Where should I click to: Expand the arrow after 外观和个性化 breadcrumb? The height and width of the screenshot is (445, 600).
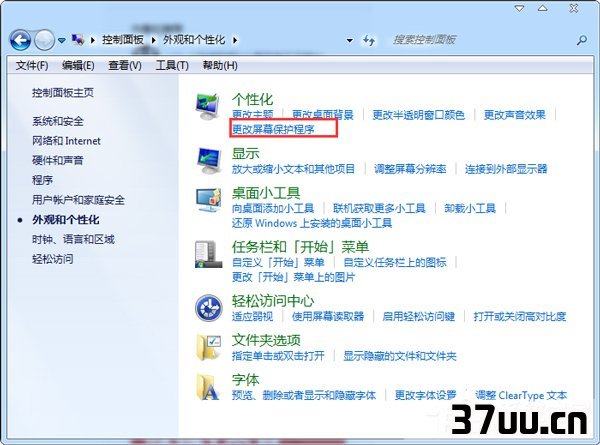[235, 40]
